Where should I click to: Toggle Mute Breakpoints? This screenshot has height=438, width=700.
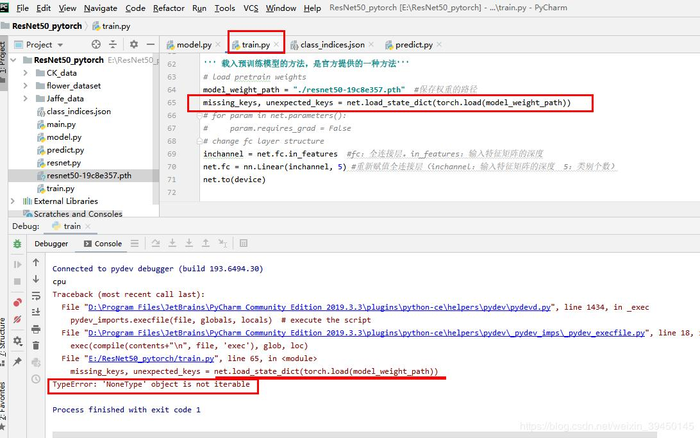point(17,319)
